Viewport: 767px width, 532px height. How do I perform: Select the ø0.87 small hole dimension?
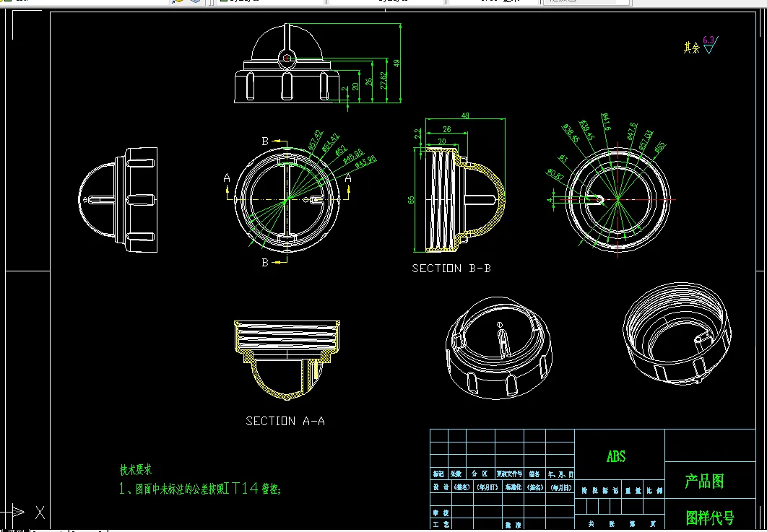pyautogui.click(x=555, y=175)
